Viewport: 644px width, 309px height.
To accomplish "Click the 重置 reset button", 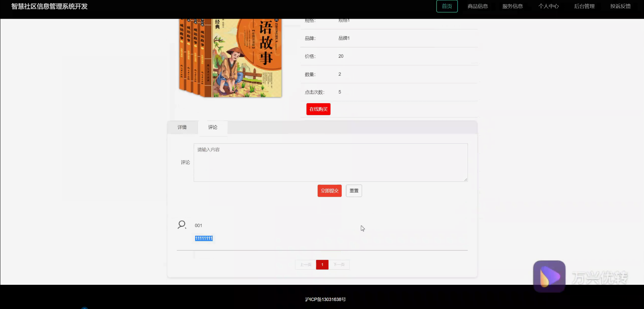I will (354, 191).
